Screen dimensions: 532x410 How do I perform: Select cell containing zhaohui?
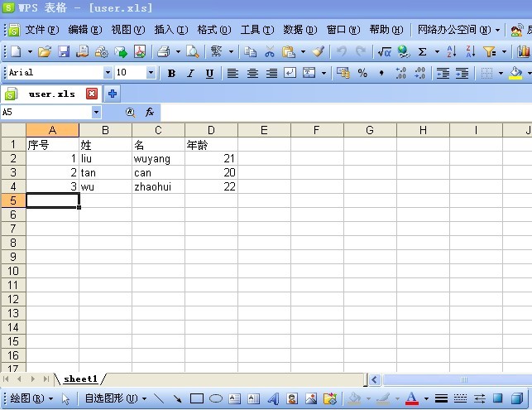click(159, 186)
